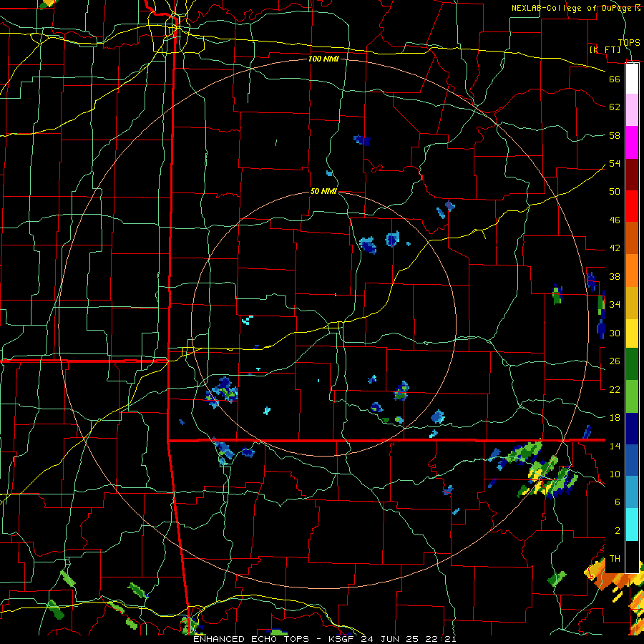Click the 58 legend value
The image size is (644, 644).
615,135
